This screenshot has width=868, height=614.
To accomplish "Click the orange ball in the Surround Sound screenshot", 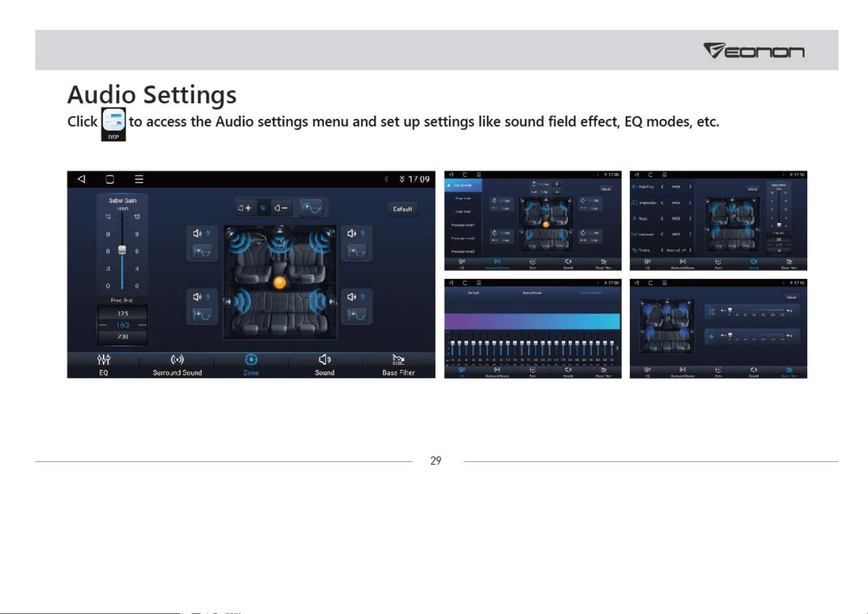I will click(x=546, y=224).
